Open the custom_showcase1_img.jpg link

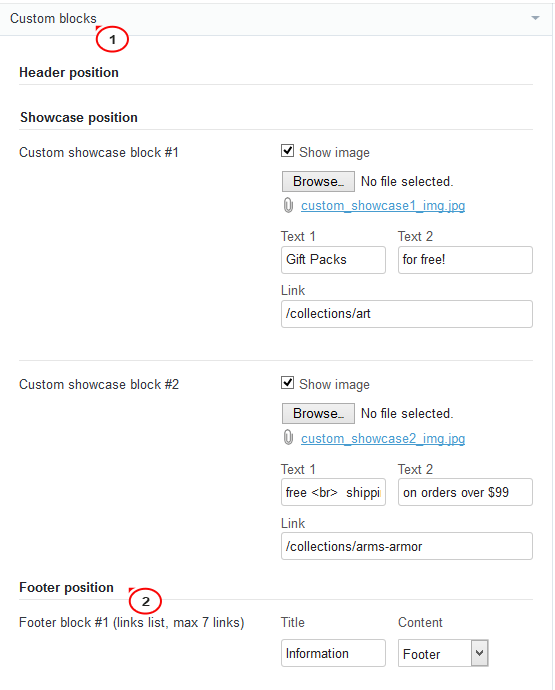coord(383,206)
